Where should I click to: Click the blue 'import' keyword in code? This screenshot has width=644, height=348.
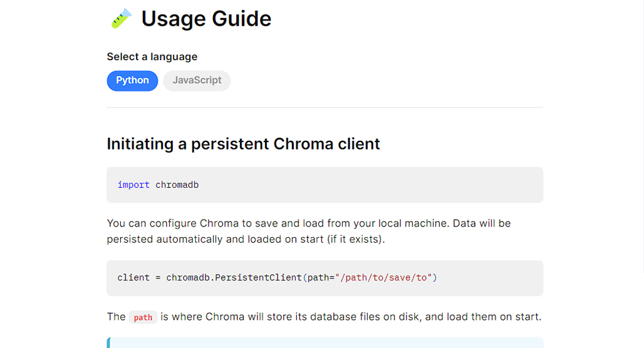(x=133, y=185)
